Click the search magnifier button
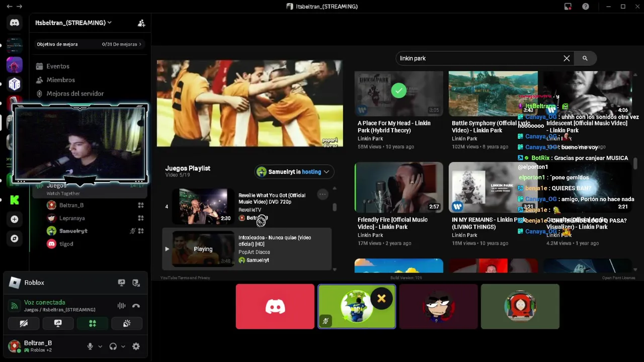The width and height of the screenshot is (644, 362). point(585,58)
